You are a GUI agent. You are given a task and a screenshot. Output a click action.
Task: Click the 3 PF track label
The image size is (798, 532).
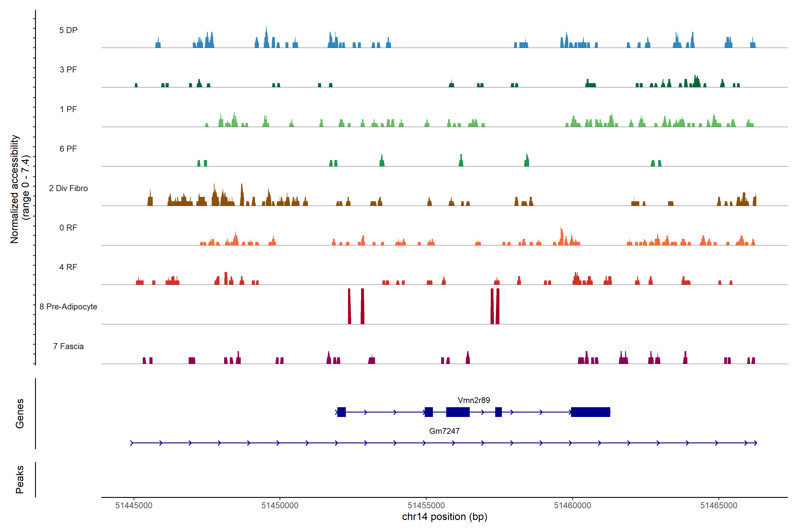[x=68, y=70]
